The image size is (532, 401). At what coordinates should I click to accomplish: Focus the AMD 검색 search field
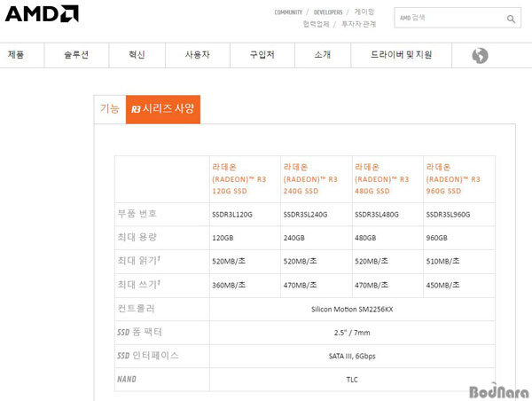458,18
